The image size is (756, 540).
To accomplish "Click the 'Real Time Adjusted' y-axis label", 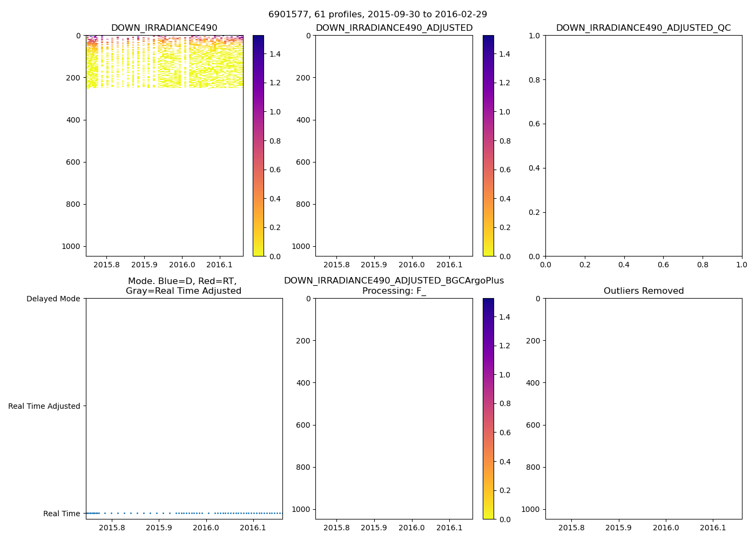I will [x=44, y=406].
